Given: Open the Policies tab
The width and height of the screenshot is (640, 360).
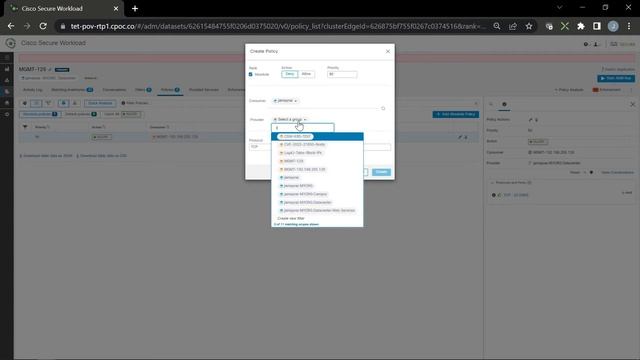Looking at the screenshot, I should 170,90.
